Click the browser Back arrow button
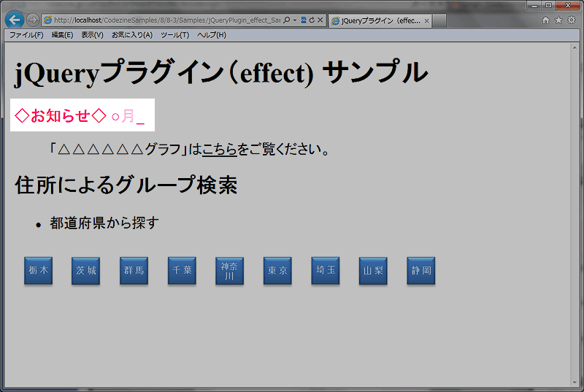 (14, 20)
